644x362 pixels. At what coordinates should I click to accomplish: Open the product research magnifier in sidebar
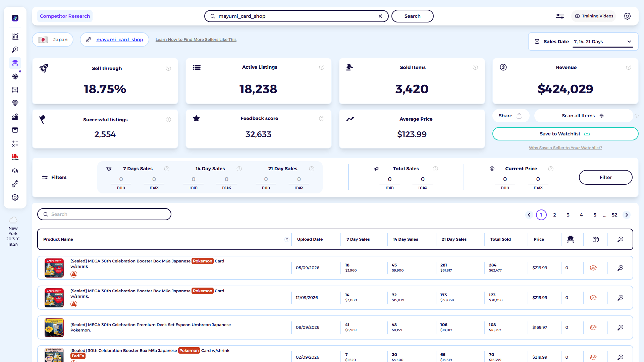tap(15, 50)
